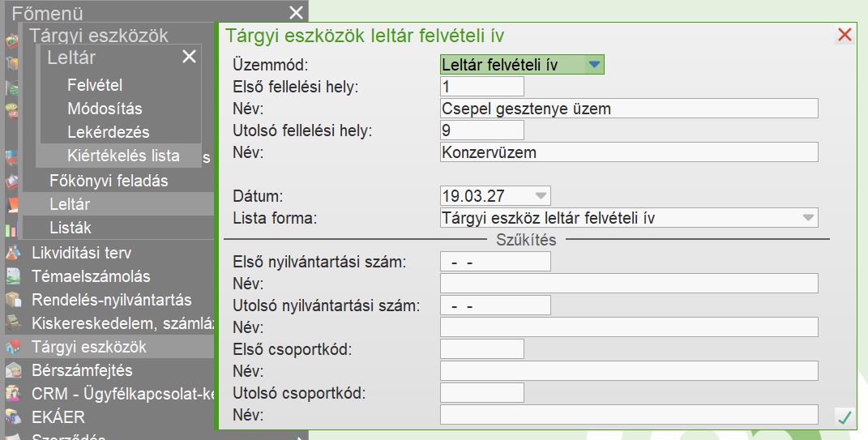Select Felvétel in Leltár menu
The height and width of the screenshot is (440, 868).
[x=95, y=85]
